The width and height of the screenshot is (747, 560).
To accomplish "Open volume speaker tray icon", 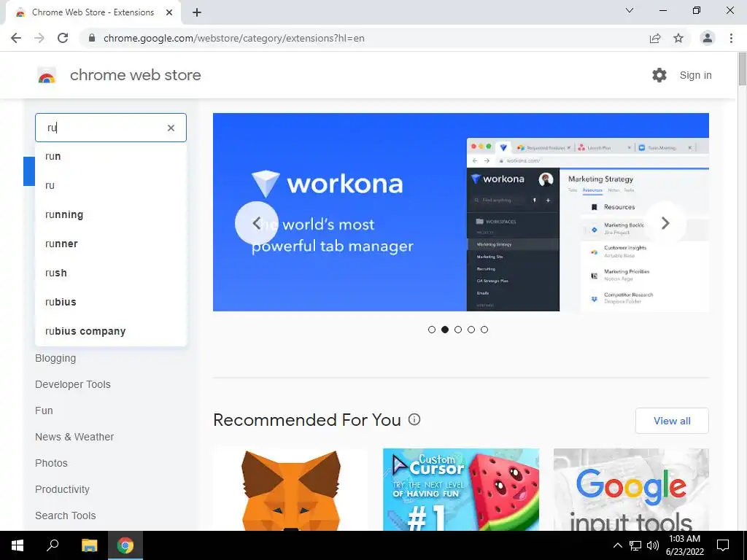I will (x=653, y=545).
